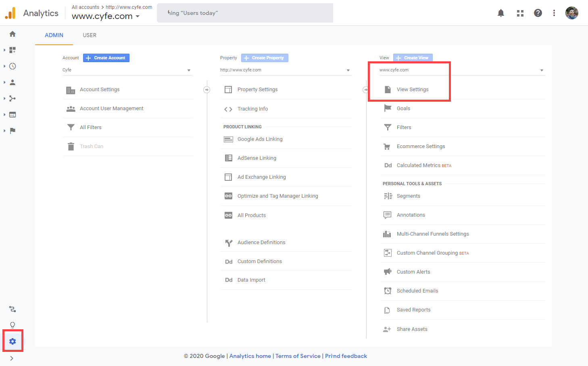Click the Google apps grid icon

(x=520, y=13)
